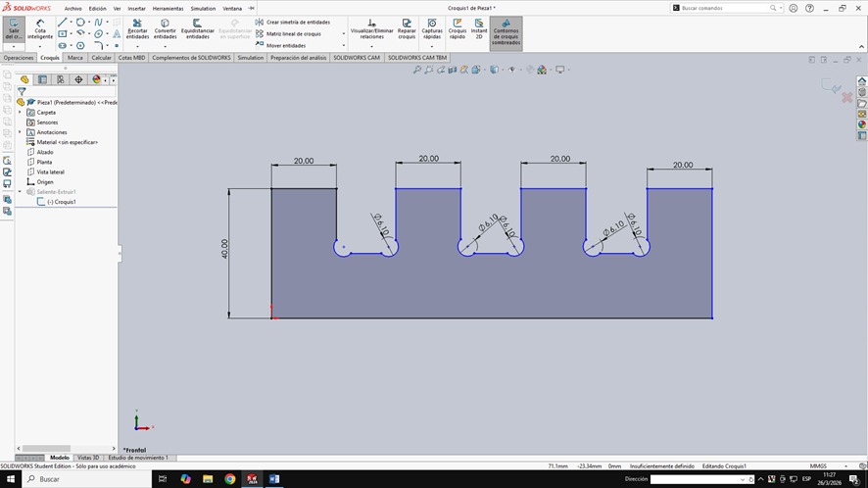
Task: Toggle Contornos de croquis sombreados
Action: pos(506,32)
